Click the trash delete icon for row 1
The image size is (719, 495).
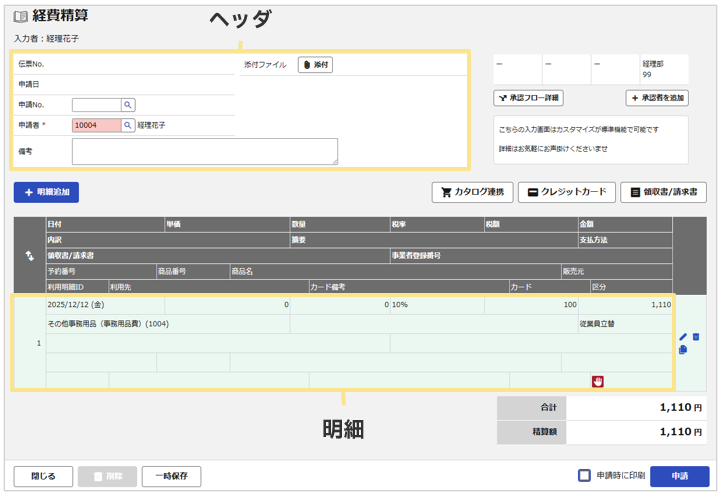coord(696,337)
